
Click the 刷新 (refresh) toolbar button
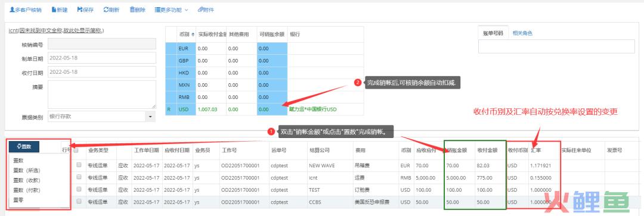112,10
